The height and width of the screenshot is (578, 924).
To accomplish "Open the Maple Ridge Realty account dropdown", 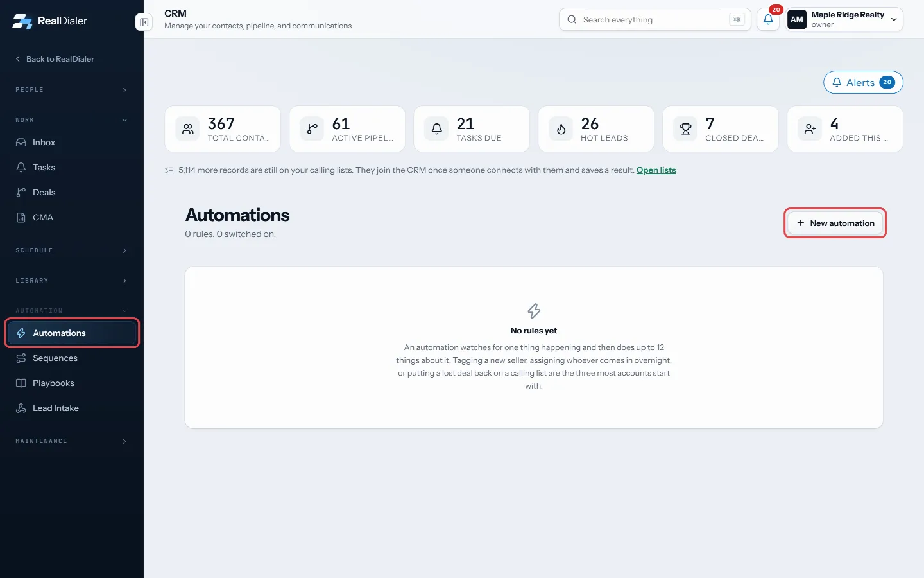I will coord(844,19).
